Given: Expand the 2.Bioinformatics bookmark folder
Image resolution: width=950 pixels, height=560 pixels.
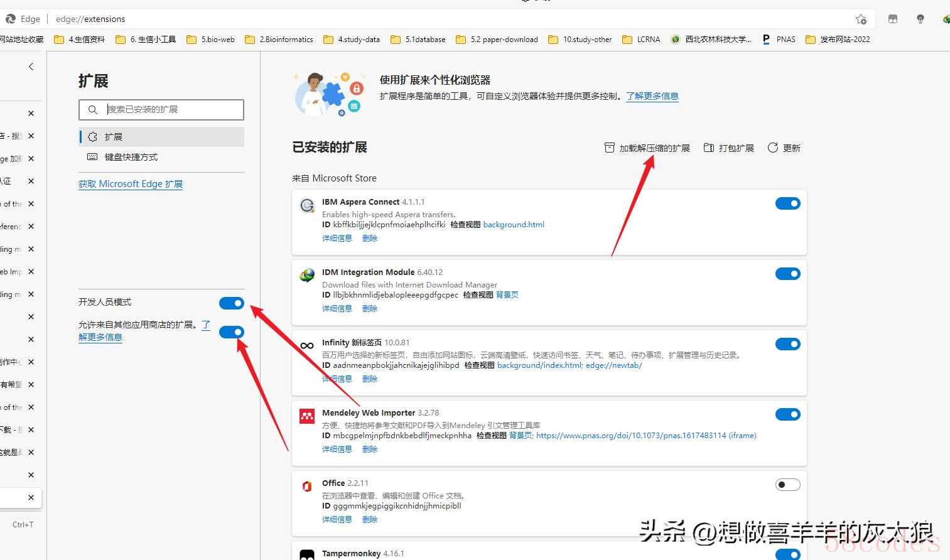Looking at the screenshot, I should (279, 40).
